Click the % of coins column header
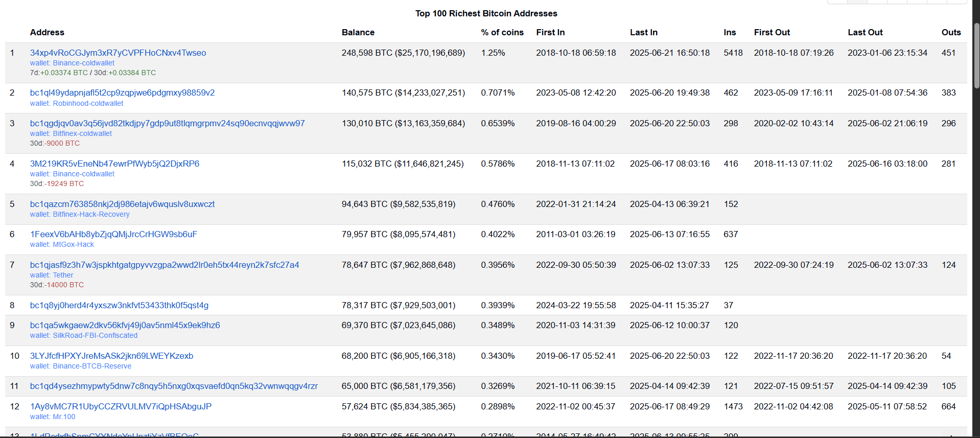The height and width of the screenshot is (438, 980). tap(502, 32)
